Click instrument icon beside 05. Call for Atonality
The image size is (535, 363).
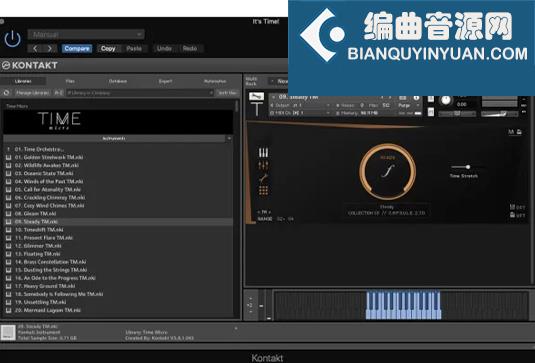[9, 189]
